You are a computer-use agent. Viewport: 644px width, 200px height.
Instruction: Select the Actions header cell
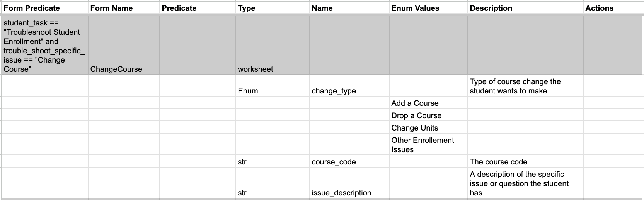599,8
